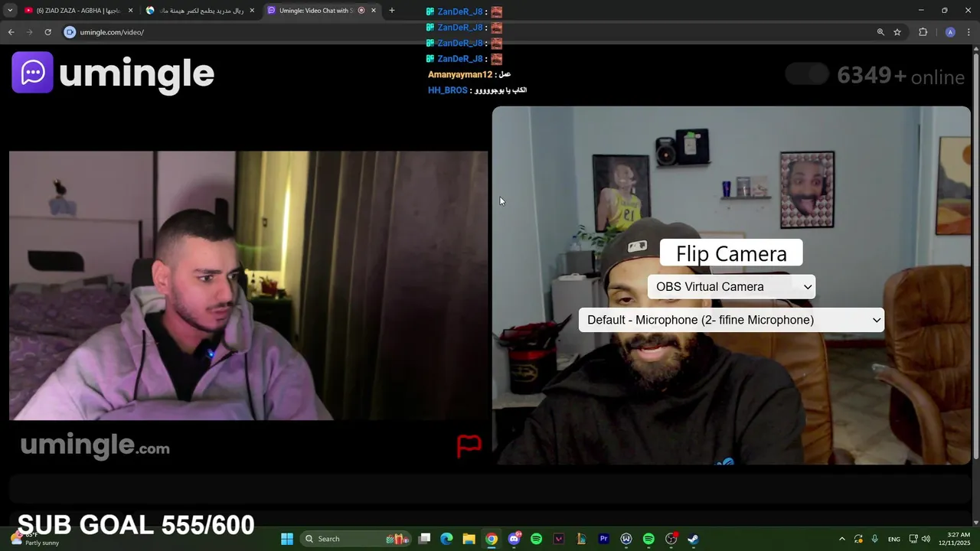Click the chat message input field
The width and height of the screenshot is (980, 551).
point(490,488)
